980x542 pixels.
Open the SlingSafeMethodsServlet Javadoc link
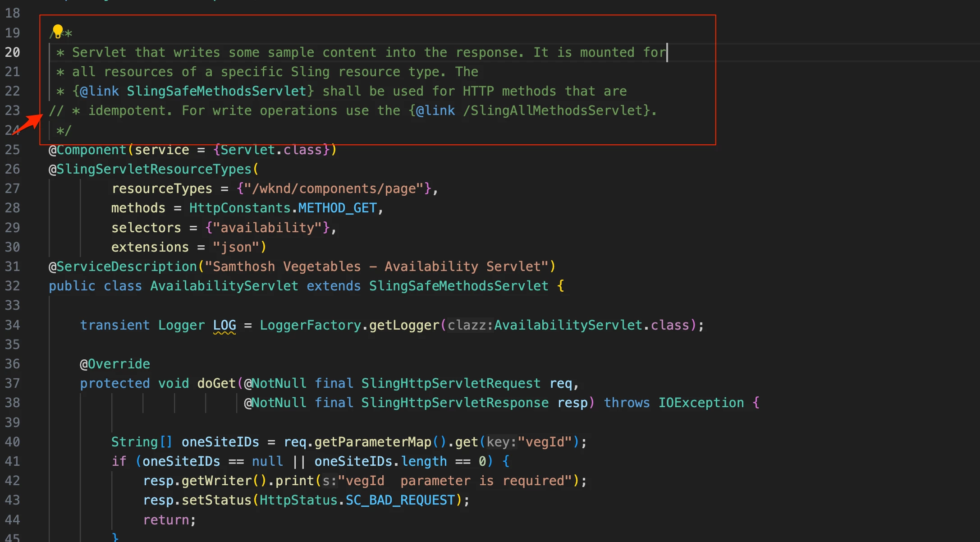216,91
